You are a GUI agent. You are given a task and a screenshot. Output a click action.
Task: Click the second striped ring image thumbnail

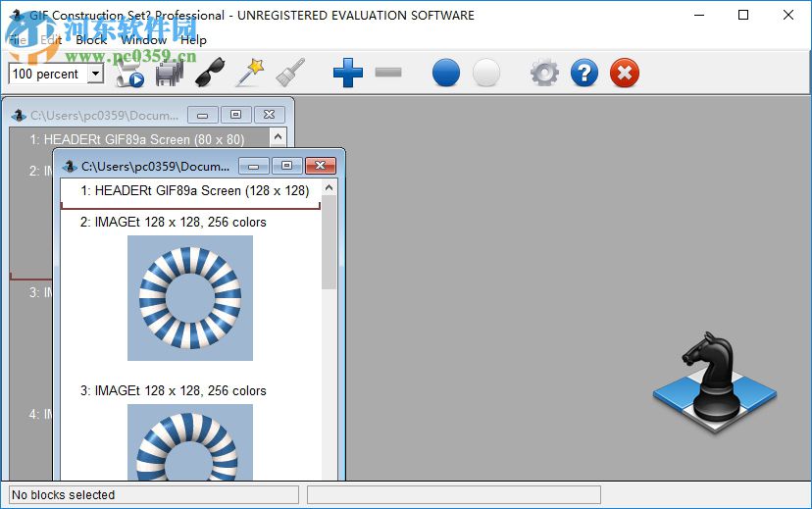(x=190, y=442)
